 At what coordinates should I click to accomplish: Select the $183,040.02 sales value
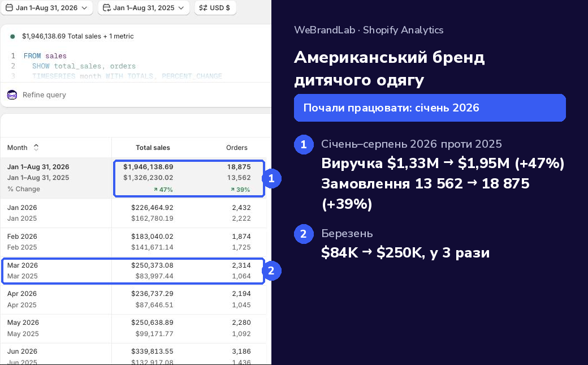coord(152,236)
